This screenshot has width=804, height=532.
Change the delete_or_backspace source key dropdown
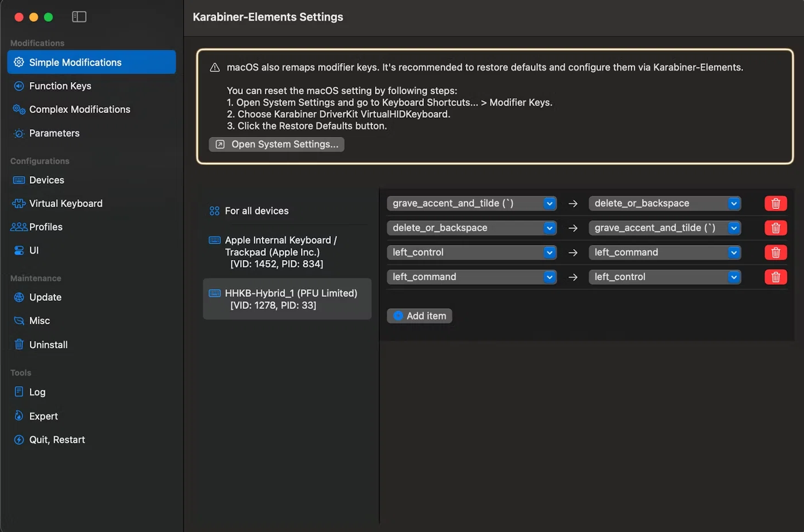tap(471, 228)
